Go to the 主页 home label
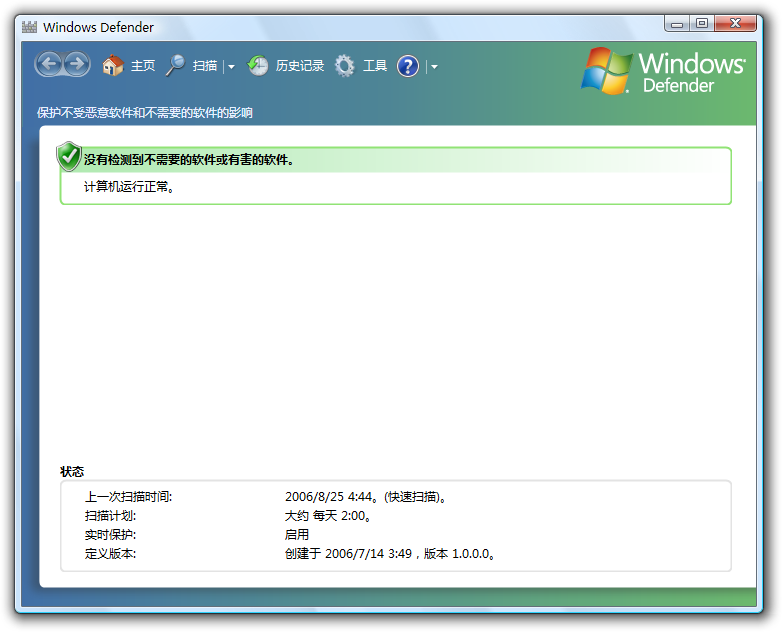This screenshot has height=632, width=782. (x=143, y=66)
